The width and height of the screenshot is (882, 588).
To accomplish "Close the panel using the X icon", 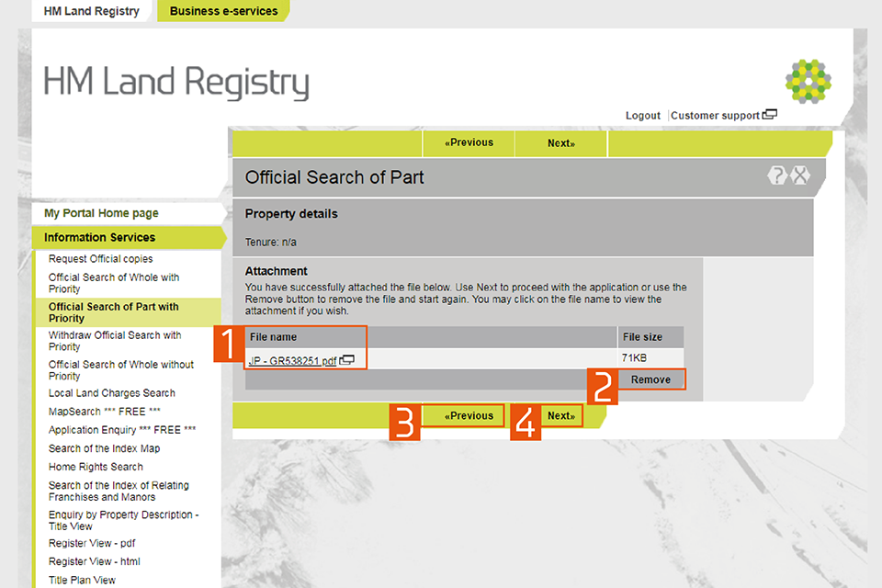I will click(800, 176).
